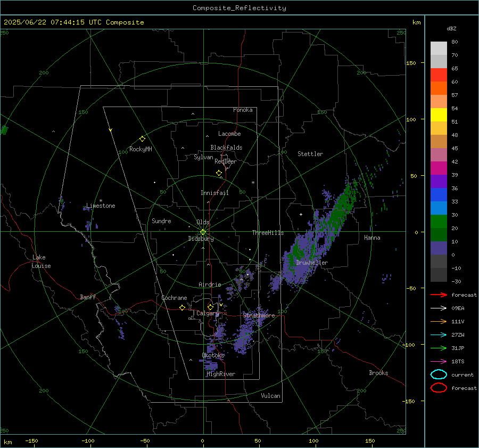Click the Lacombe town label

229,134
